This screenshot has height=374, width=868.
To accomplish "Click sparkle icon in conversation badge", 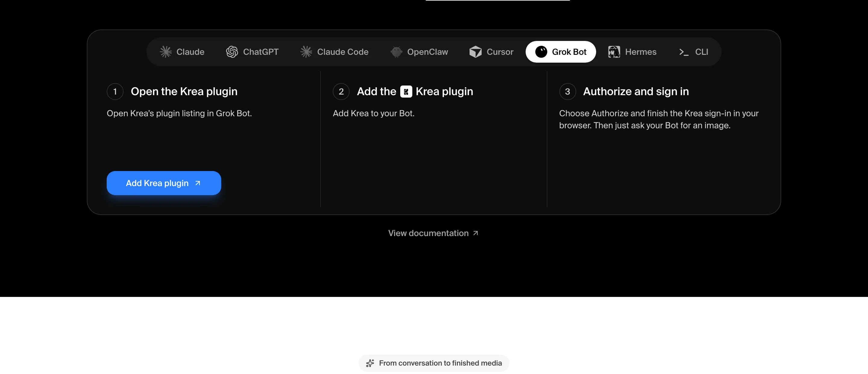I will coord(370,363).
